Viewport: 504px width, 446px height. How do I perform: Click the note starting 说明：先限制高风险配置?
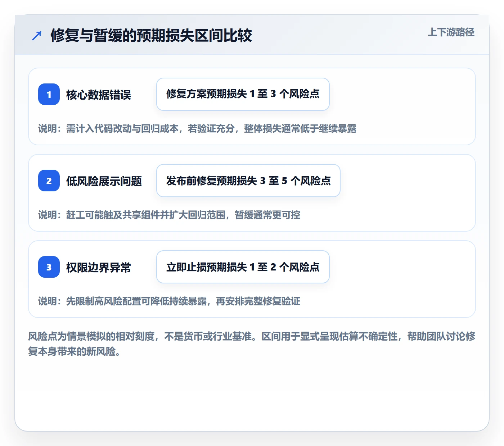169,301
